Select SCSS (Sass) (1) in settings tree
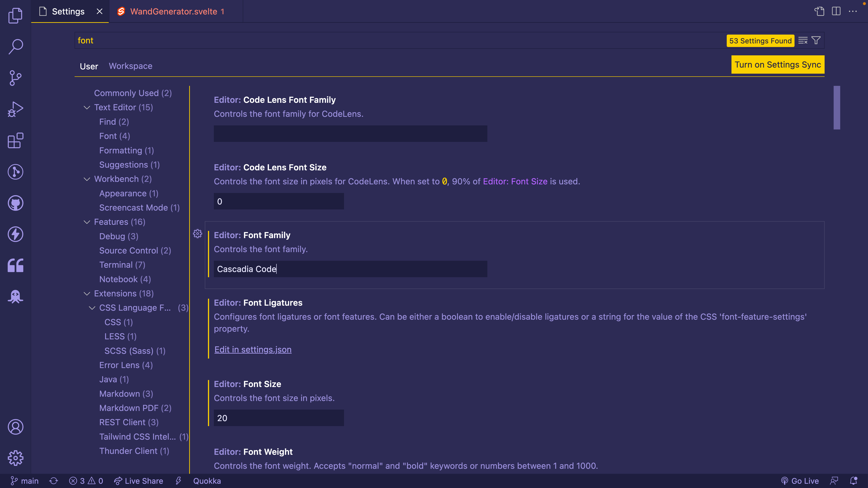The image size is (868, 488). [135, 351]
